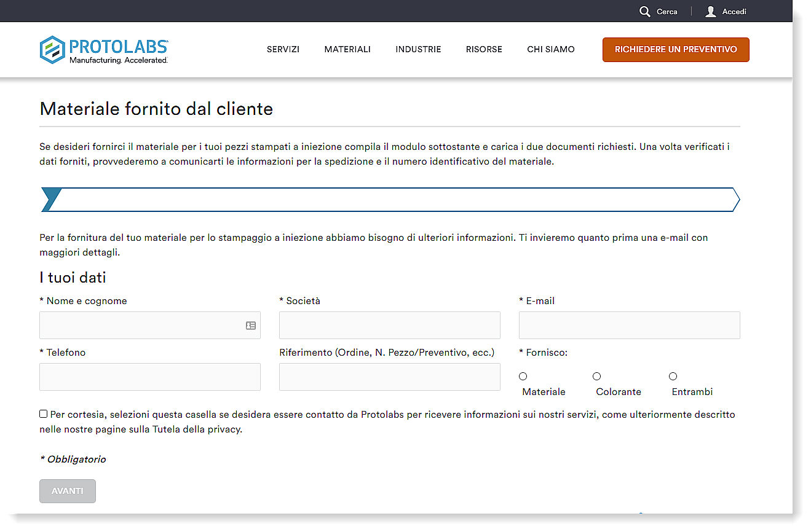811x532 pixels.
Task: Open the RISORSE menu
Action: pos(484,49)
